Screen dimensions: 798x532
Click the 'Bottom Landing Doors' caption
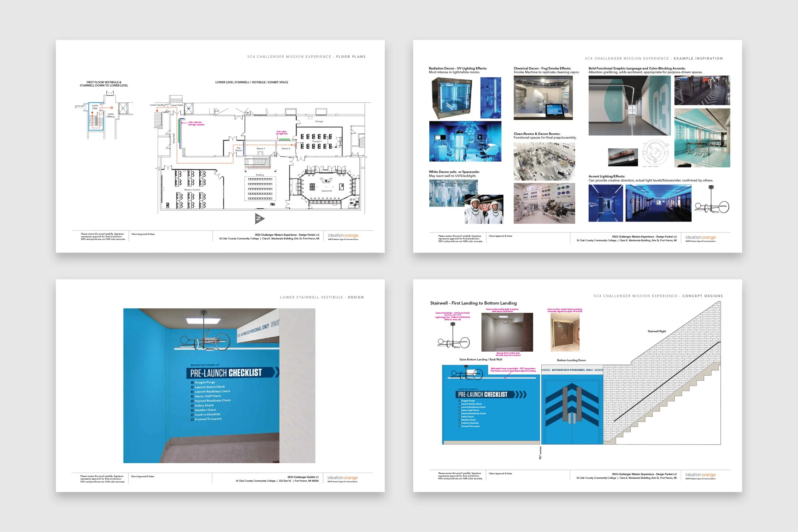571,360
